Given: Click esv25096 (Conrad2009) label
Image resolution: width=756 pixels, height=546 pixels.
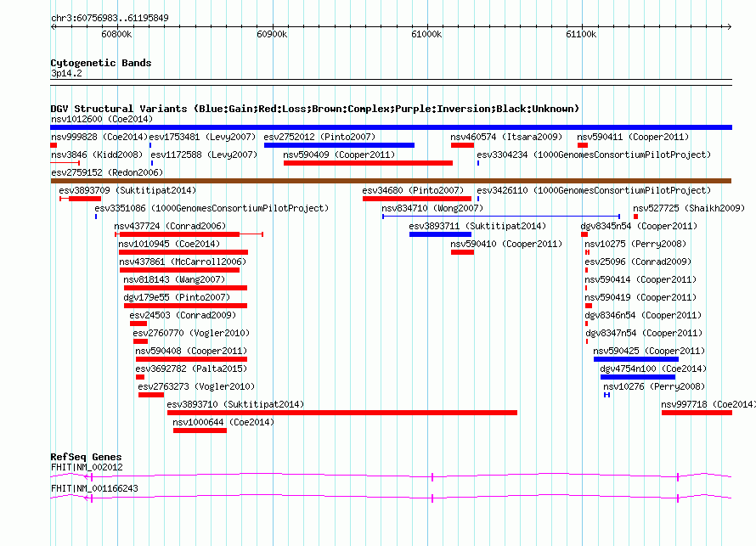Looking at the screenshot, I should pos(638,262).
